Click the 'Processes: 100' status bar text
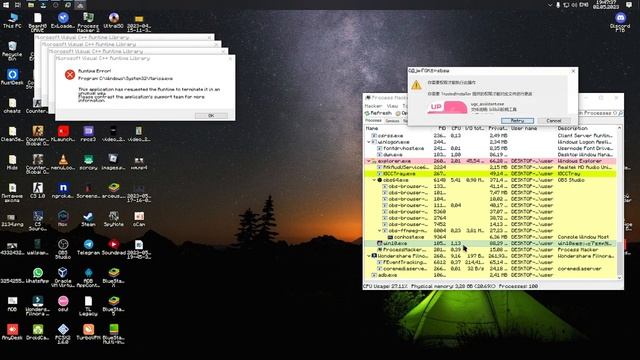This screenshot has width=640, height=360. click(518, 286)
